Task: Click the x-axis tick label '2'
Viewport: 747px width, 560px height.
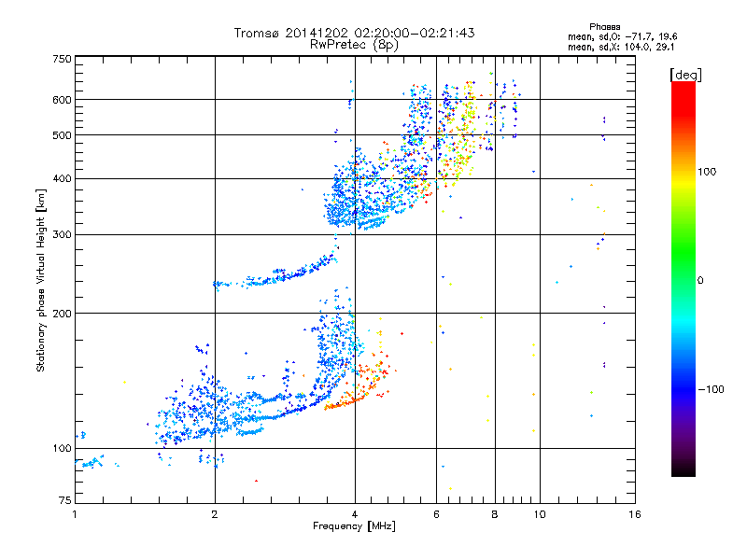Action: [x=215, y=514]
